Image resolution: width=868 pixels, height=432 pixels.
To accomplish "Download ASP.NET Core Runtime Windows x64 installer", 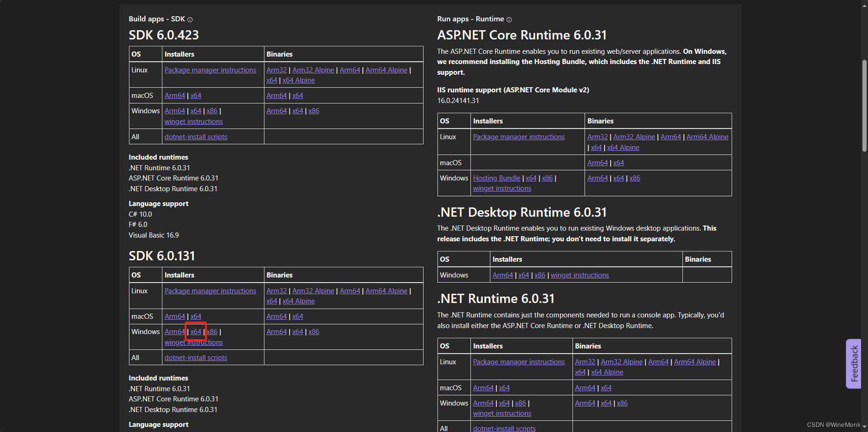I will click(531, 178).
